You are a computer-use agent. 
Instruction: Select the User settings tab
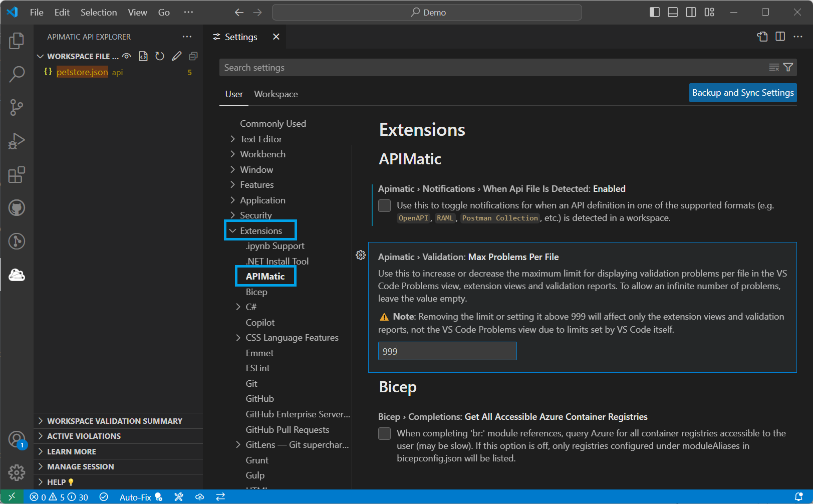click(234, 94)
